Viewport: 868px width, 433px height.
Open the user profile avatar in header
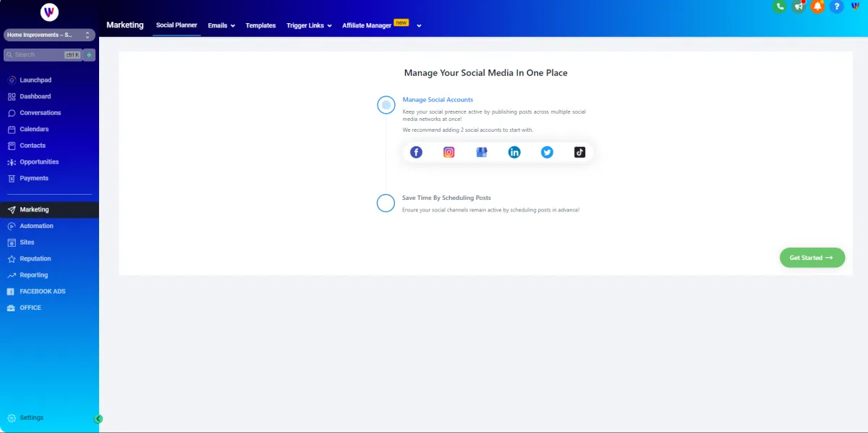point(856,7)
